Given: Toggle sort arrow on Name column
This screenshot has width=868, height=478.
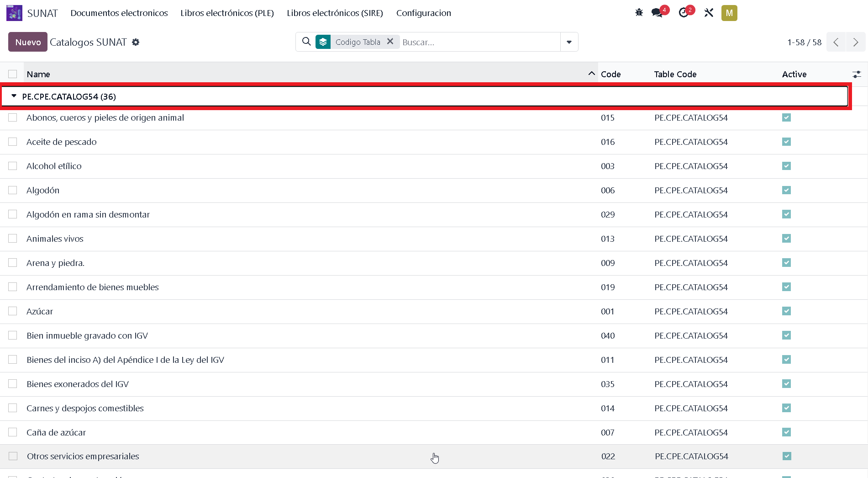Looking at the screenshot, I should coord(591,74).
